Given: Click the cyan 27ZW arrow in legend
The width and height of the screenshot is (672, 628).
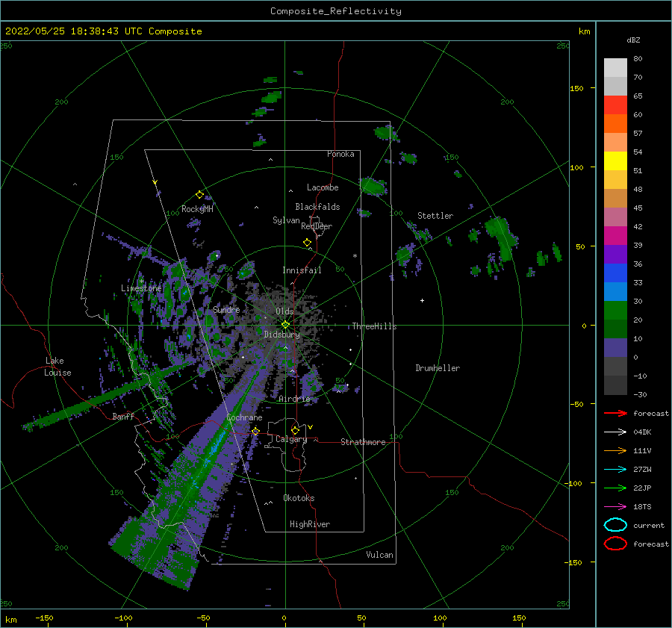Looking at the screenshot, I should point(615,470).
